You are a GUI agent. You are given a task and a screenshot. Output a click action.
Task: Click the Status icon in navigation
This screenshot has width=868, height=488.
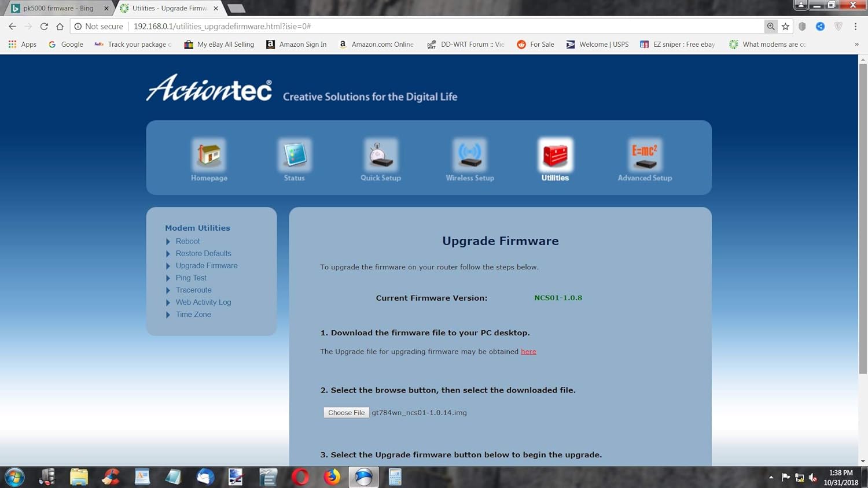(x=294, y=155)
